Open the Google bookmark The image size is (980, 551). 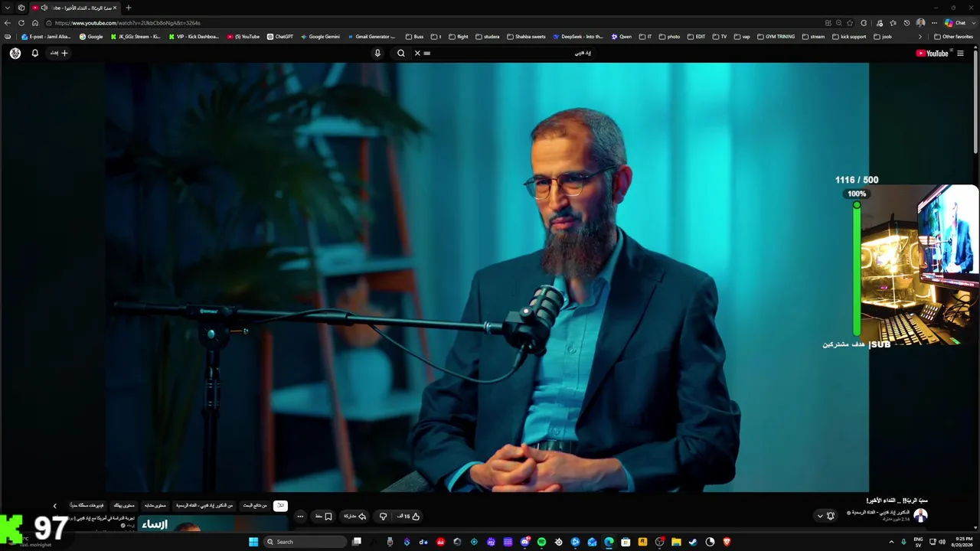pyautogui.click(x=91, y=37)
